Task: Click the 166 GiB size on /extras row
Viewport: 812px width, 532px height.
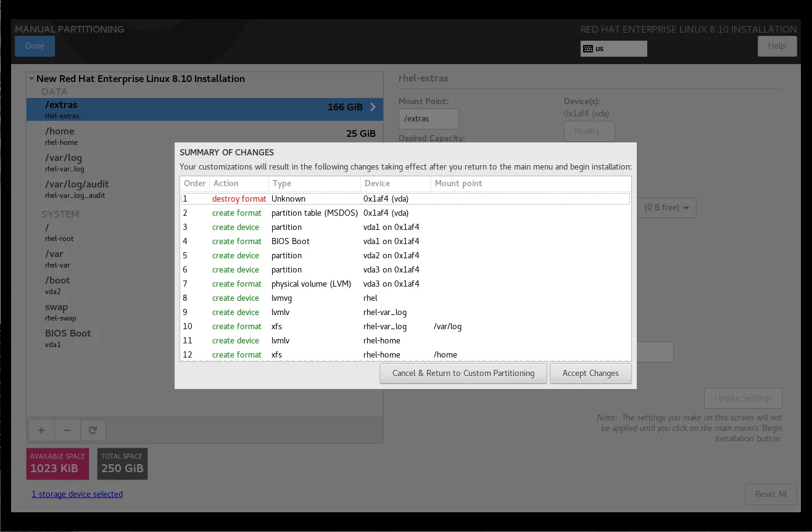Action: (x=345, y=107)
